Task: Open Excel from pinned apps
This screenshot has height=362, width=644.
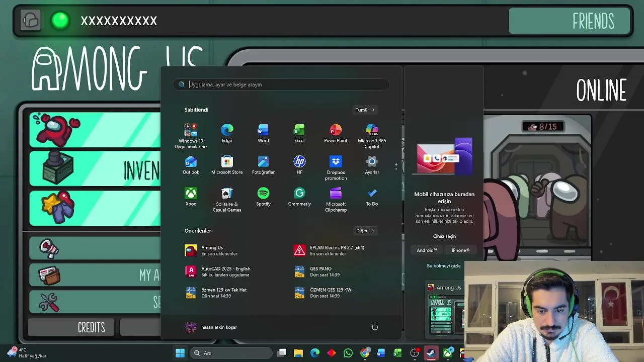Action: point(299,133)
